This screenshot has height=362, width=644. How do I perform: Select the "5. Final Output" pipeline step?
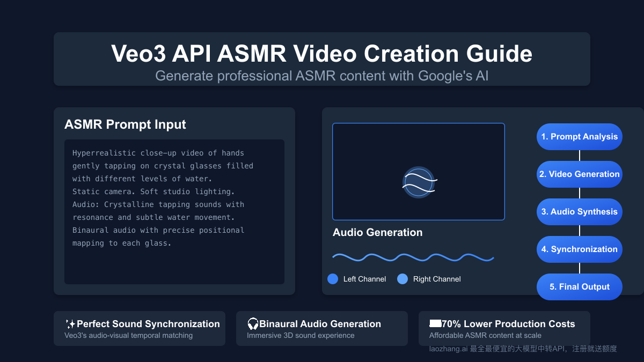pyautogui.click(x=579, y=287)
